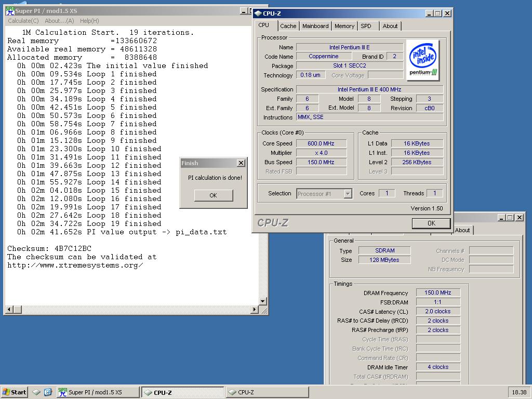Click the Super PI title bar icon
Image resolution: width=532 pixels, height=399 pixels.
(10, 11)
